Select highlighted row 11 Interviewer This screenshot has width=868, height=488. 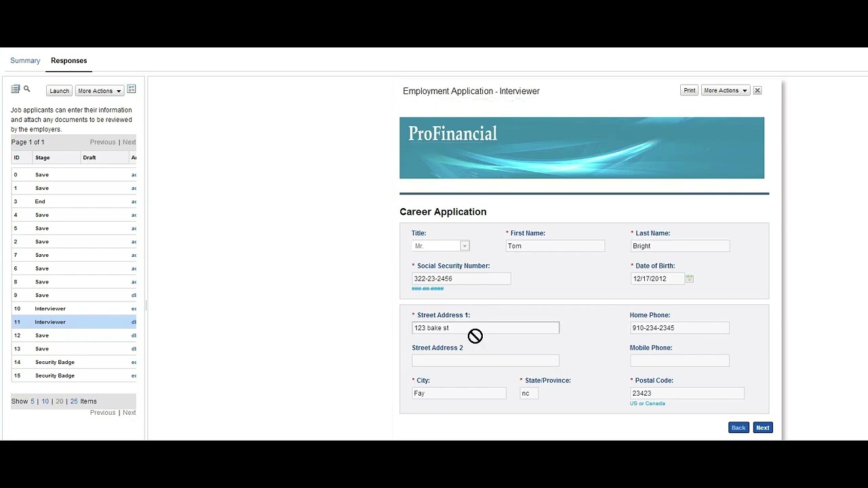pyautogui.click(x=74, y=322)
